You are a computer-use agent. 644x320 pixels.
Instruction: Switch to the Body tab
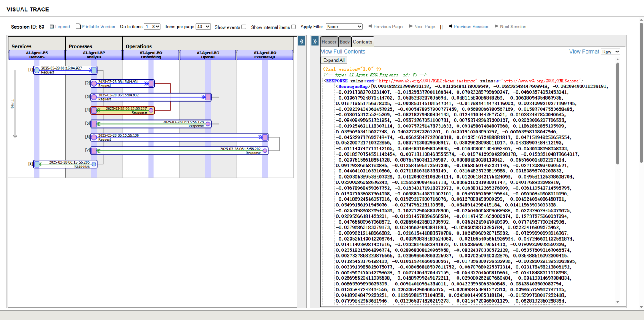pyautogui.click(x=345, y=42)
